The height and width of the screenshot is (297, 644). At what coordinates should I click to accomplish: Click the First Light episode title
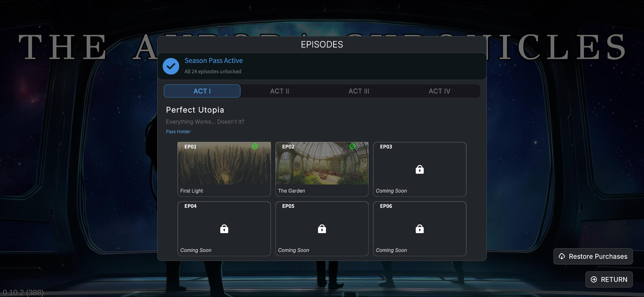(192, 191)
